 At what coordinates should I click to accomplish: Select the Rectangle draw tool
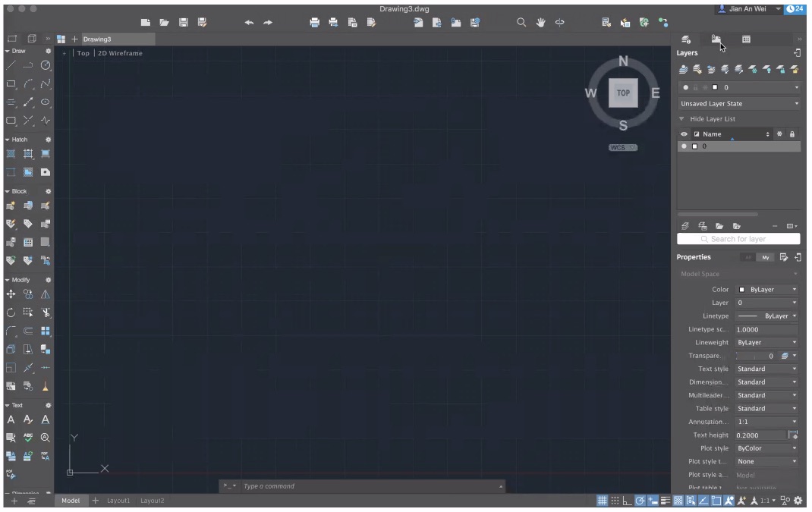pos(11,83)
